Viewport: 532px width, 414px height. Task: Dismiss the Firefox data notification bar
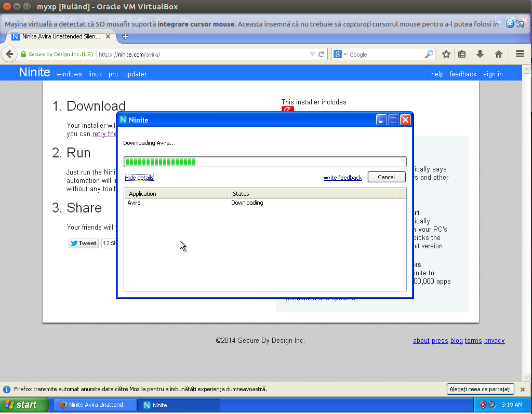pyautogui.click(x=523, y=389)
